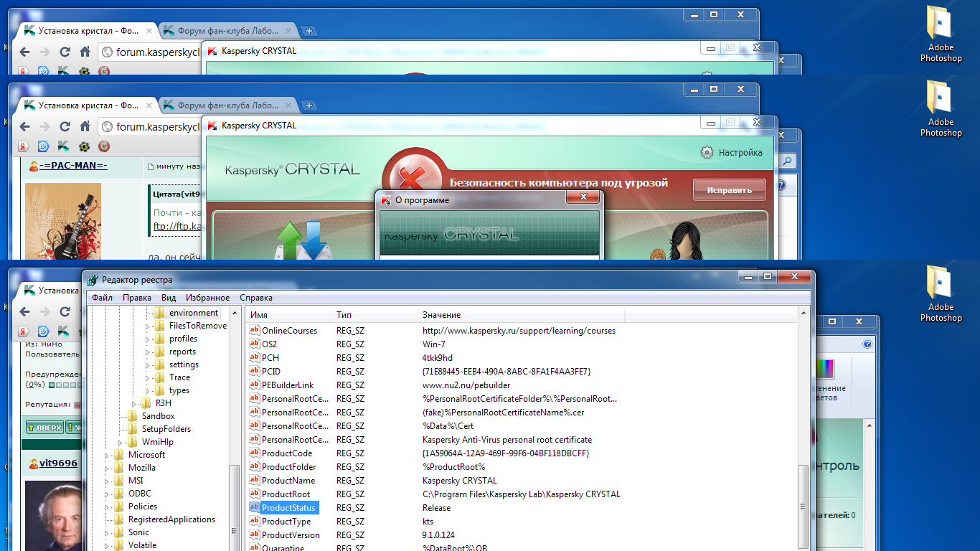Select the environment key in the tree

tap(194, 313)
